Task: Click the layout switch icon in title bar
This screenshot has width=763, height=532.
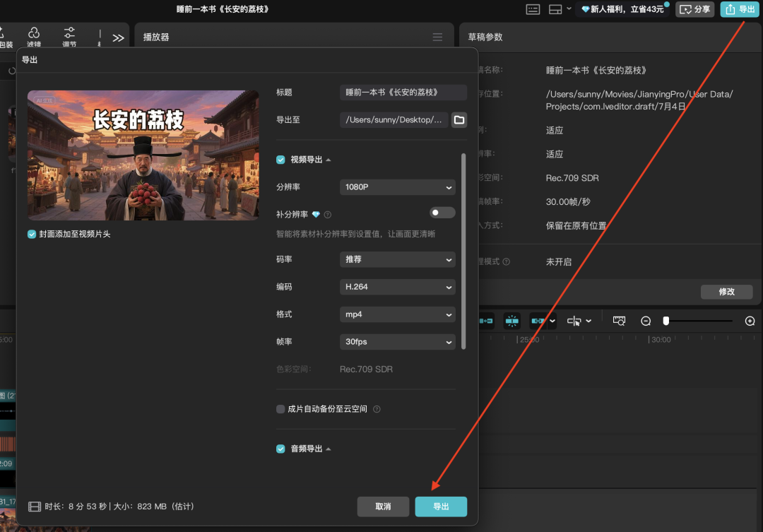Action: click(x=555, y=9)
